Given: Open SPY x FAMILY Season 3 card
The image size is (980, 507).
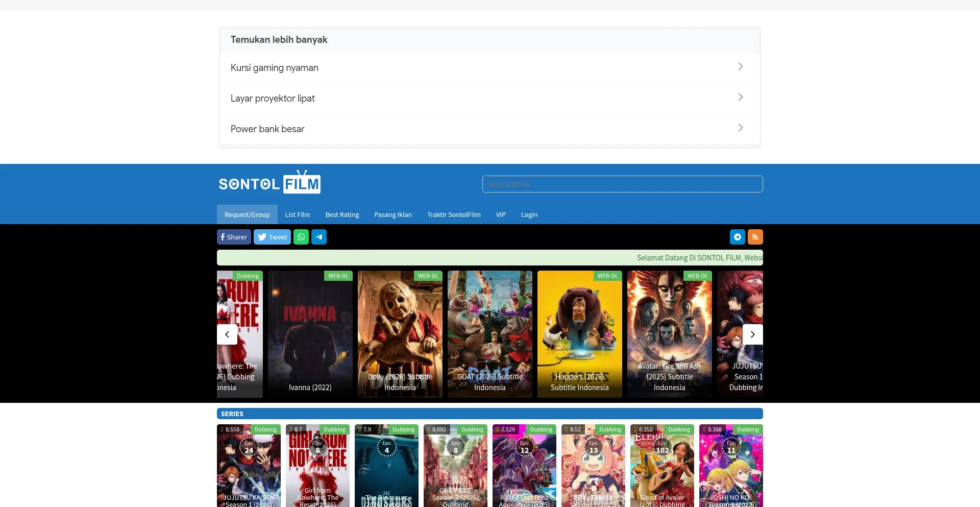Looking at the screenshot, I should point(593,466).
